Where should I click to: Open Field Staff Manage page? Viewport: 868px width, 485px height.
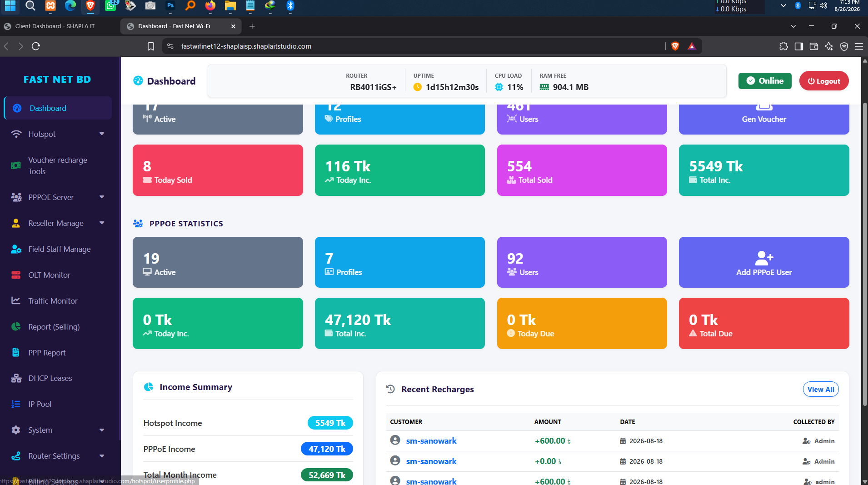(58, 249)
